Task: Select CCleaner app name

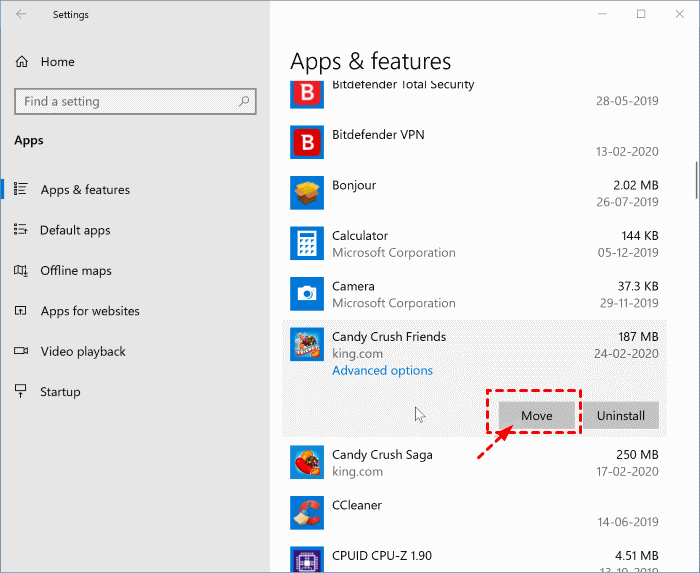Action: point(357,505)
